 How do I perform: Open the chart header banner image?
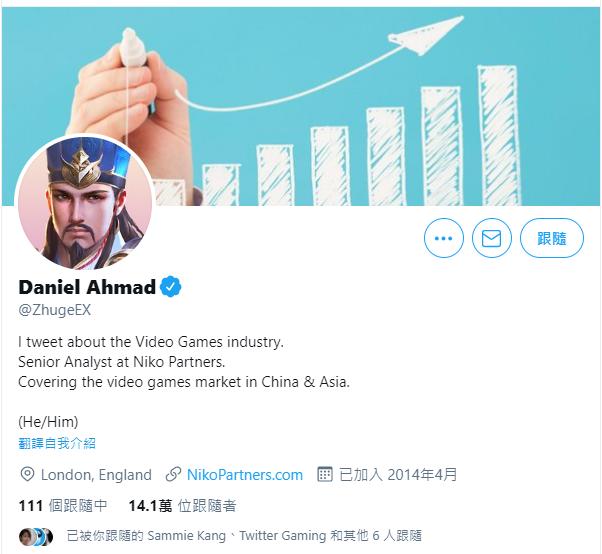pos(301,106)
